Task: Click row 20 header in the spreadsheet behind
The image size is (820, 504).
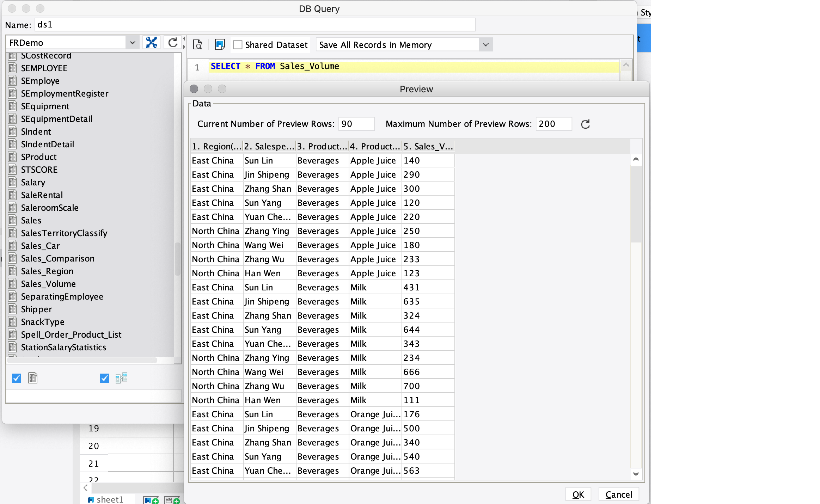Action: click(93, 446)
